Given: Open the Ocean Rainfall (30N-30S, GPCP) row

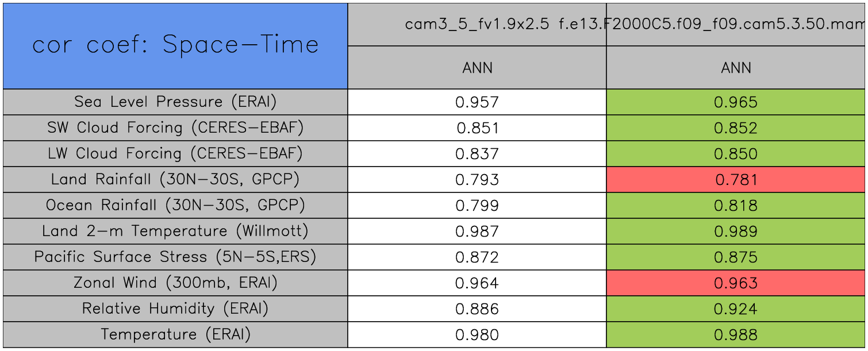Looking at the screenshot, I should 175,206.
